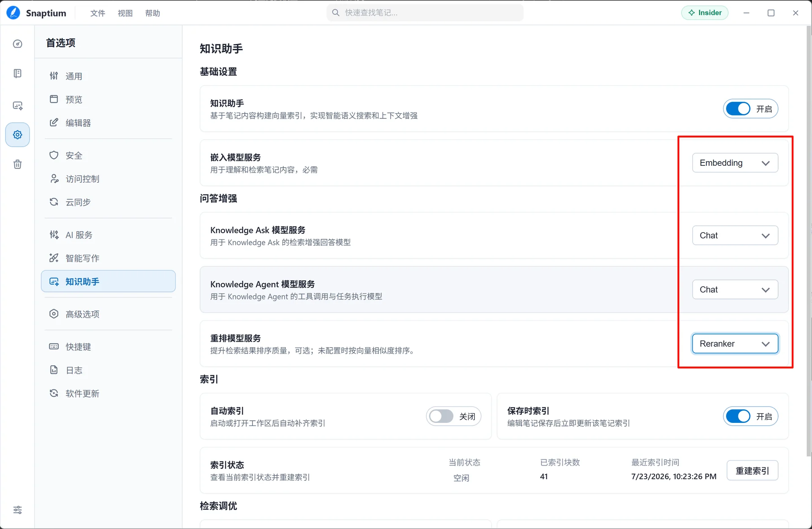This screenshot has width=812, height=529.
Task: Click the 访问控制 user icon
Action: (54, 178)
